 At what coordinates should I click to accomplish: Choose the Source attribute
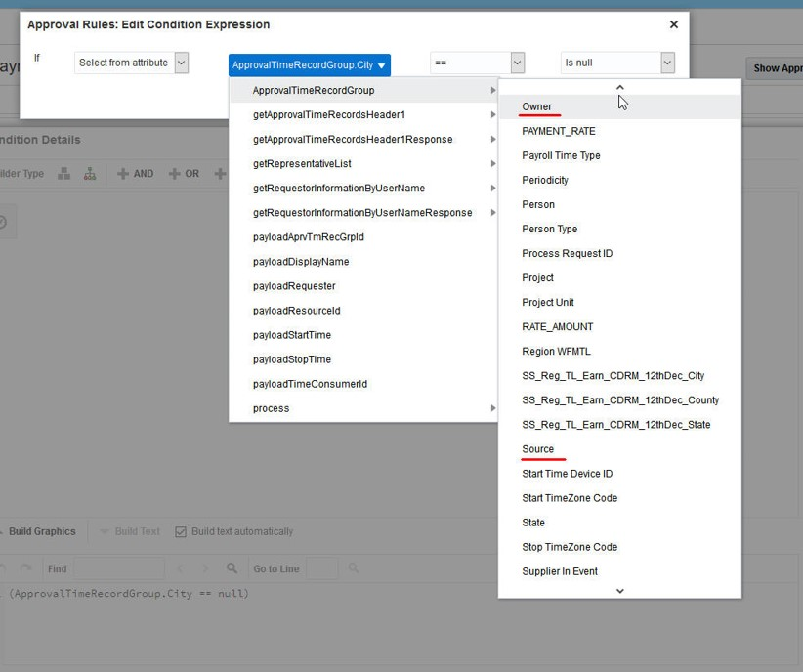[x=619, y=449]
